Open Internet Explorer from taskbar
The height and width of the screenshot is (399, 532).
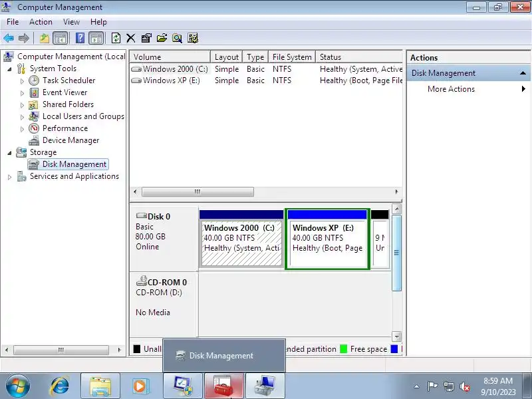60,386
